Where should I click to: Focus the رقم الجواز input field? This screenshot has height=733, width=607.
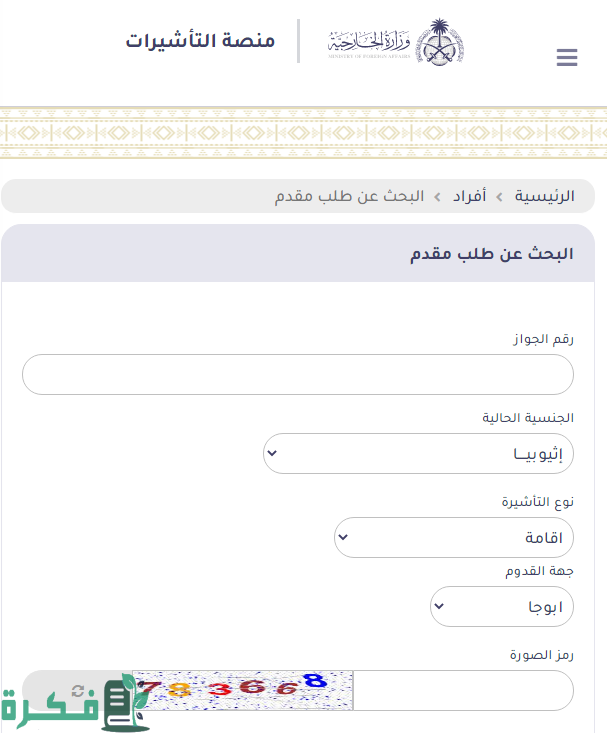point(298,374)
